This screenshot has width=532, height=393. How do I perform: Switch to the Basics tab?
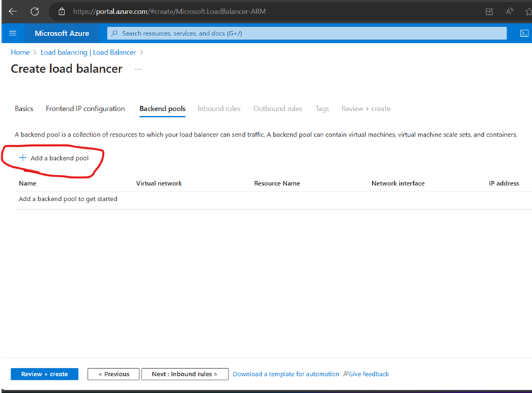24,109
